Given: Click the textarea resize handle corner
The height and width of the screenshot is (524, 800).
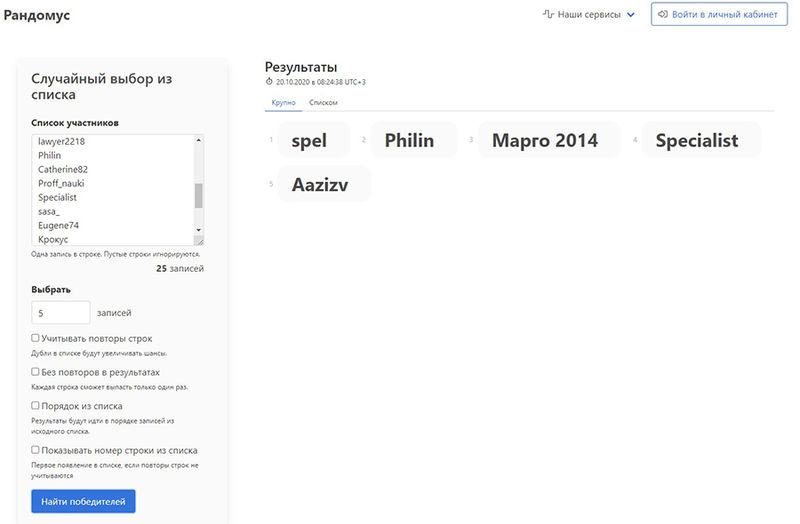Looking at the screenshot, I should [198, 240].
